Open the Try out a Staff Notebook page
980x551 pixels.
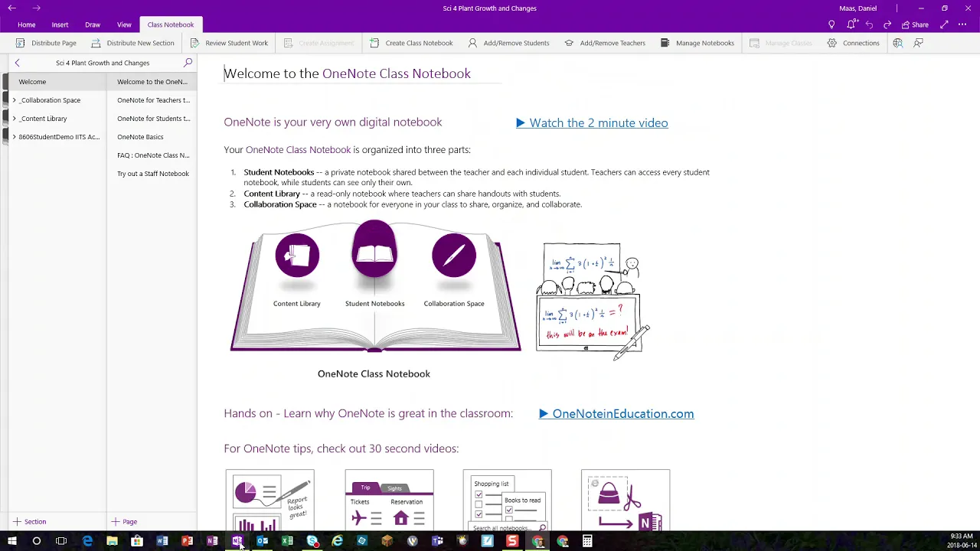pyautogui.click(x=152, y=174)
